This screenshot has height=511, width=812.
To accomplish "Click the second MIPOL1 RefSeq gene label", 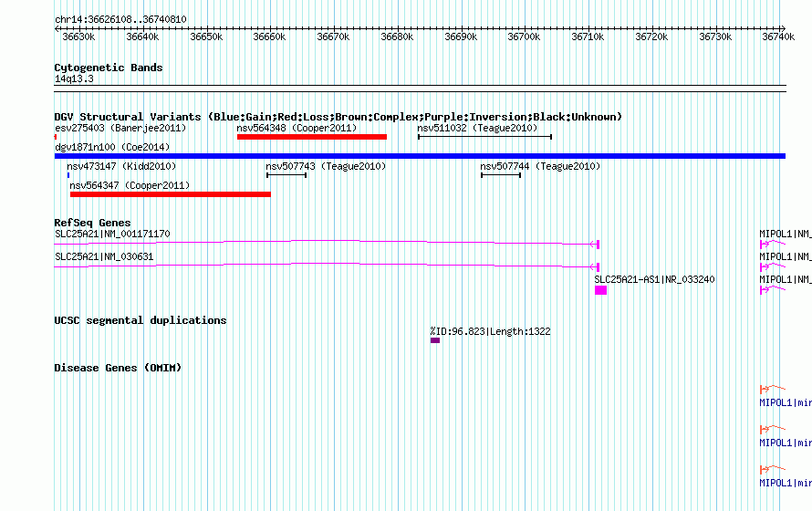I will coord(786,256).
